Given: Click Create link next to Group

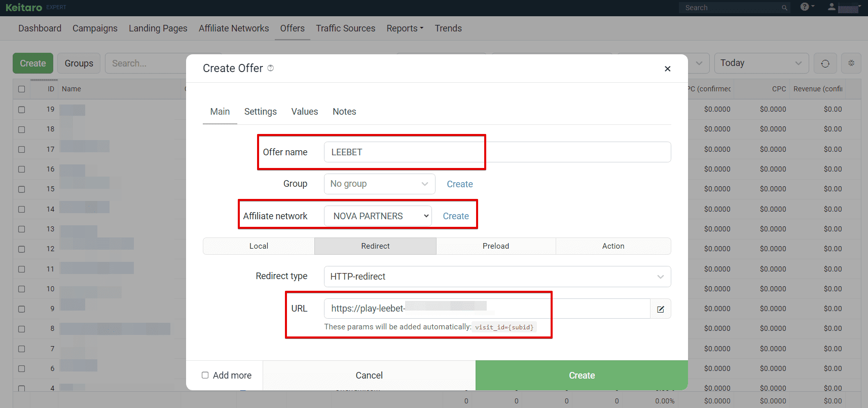Looking at the screenshot, I should pyautogui.click(x=460, y=184).
